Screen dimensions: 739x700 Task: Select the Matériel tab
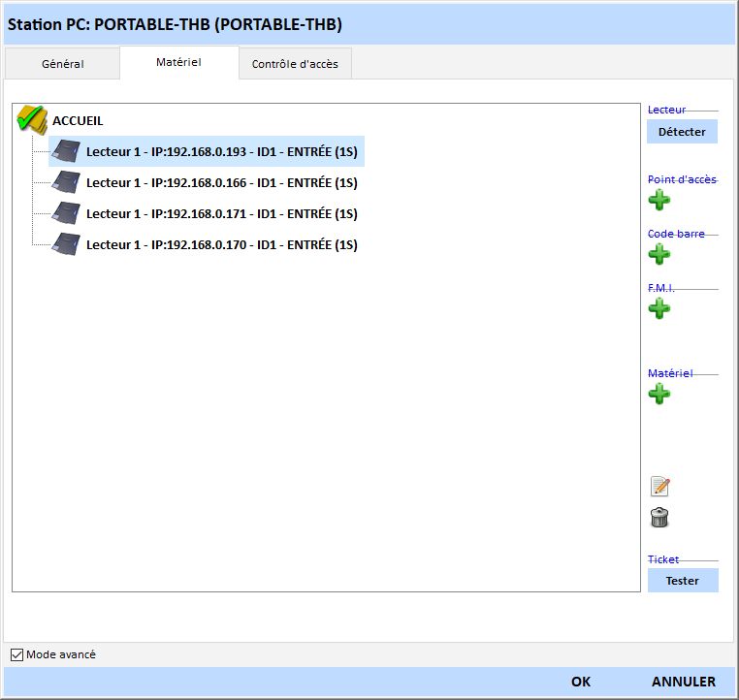(x=178, y=62)
